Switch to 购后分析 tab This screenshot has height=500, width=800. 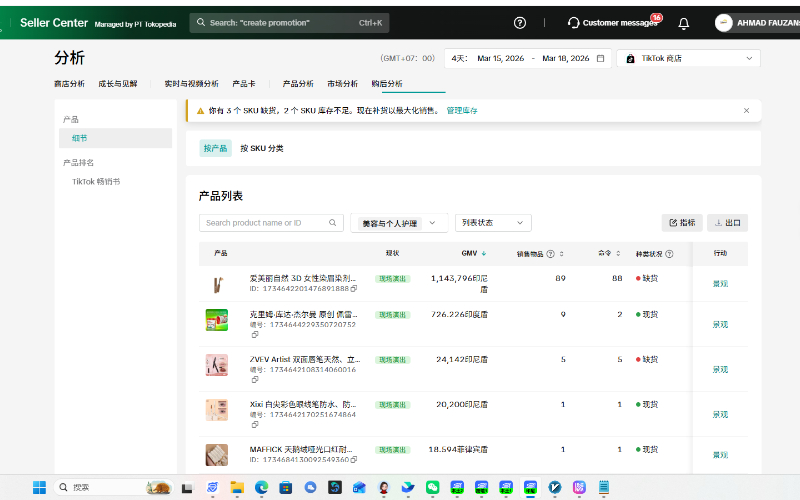pos(387,84)
